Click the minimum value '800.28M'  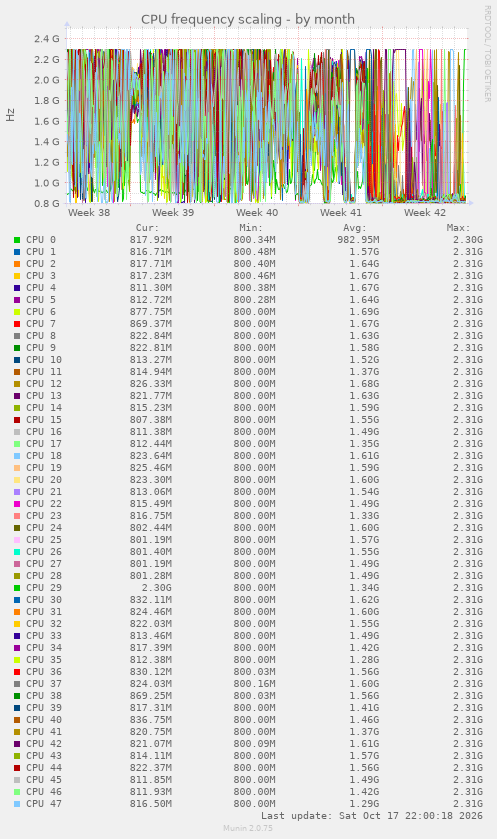click(254, 300)
